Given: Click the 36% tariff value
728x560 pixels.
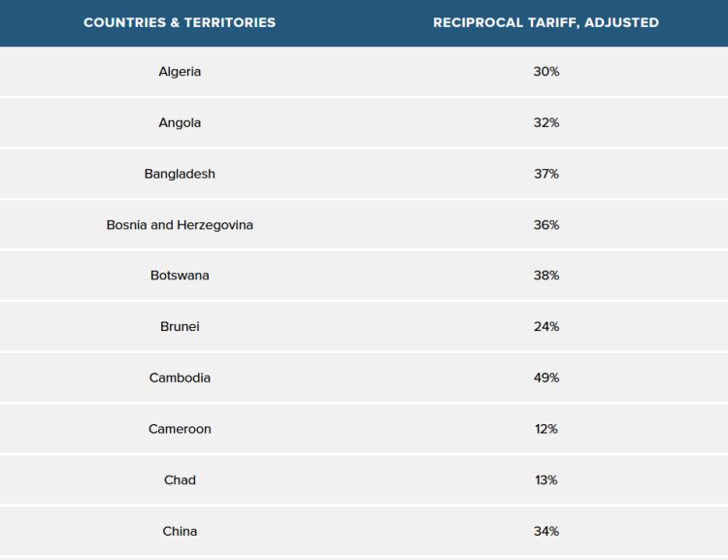Looking at the screenshot, I should [546, 225].
